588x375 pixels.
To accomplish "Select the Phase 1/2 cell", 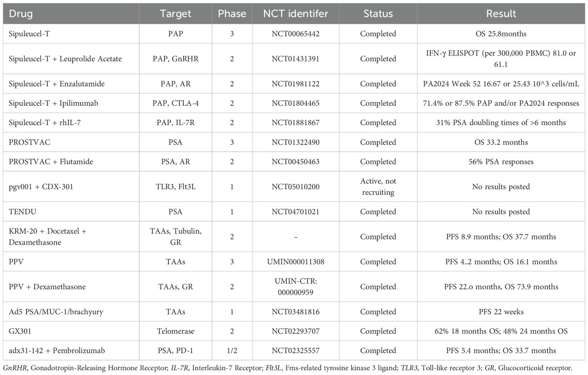I will click(x=232, y=351).
